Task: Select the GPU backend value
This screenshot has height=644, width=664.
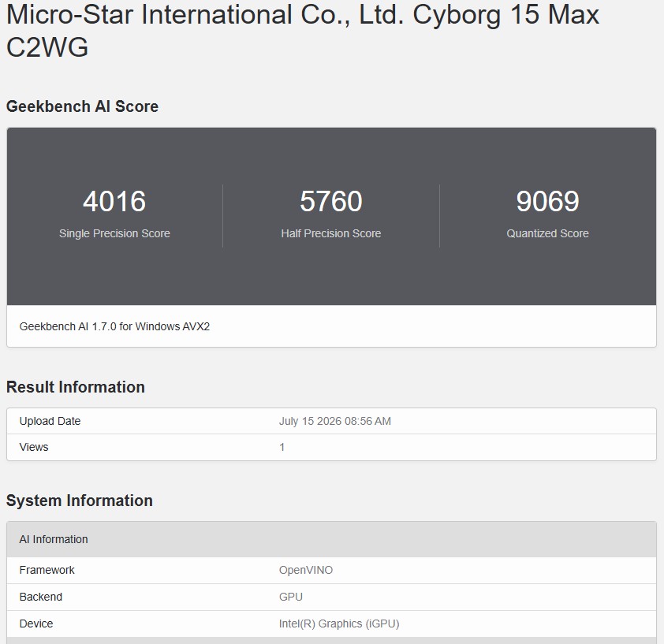Action: [x=290, y=597]
